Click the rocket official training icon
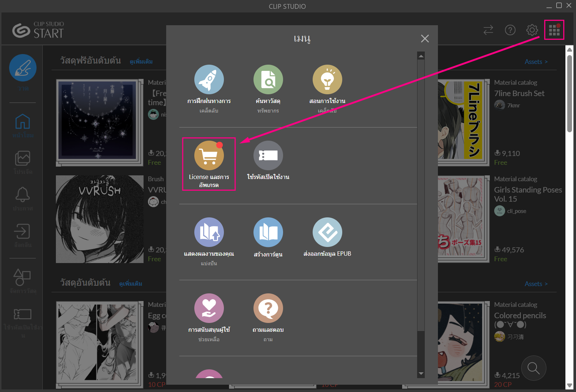The image size is (576, 392). click(x=209, y=80)
